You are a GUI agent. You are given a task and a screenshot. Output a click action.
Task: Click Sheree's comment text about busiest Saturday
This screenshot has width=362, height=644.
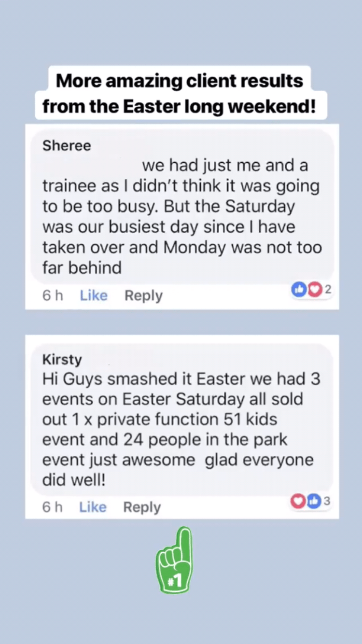click(182, 216)
